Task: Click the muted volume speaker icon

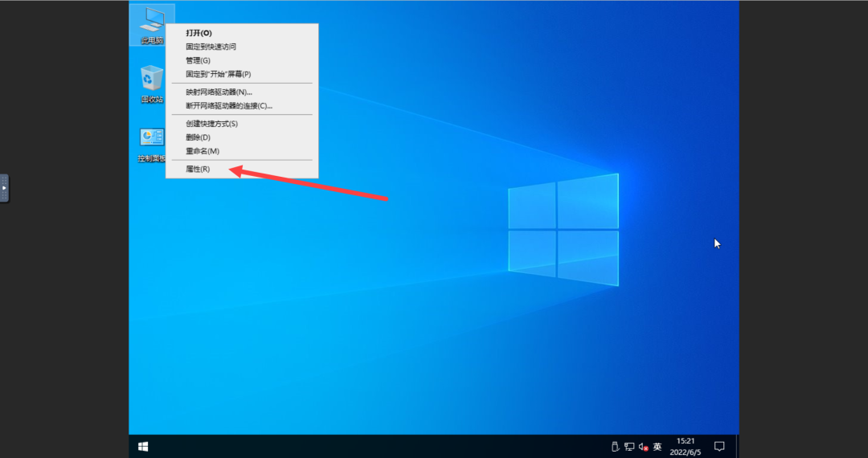Action: [643, 447]
